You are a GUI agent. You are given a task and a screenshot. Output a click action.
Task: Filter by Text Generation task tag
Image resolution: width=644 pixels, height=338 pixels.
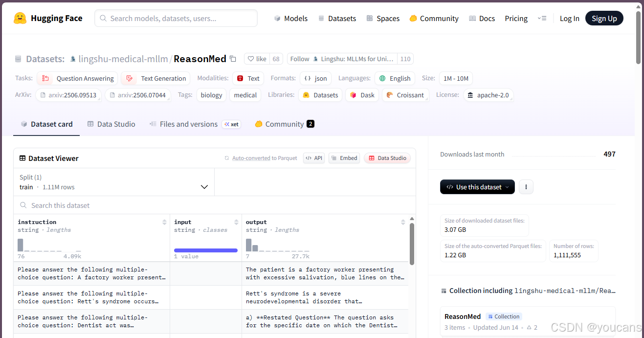tap(155, 78)
